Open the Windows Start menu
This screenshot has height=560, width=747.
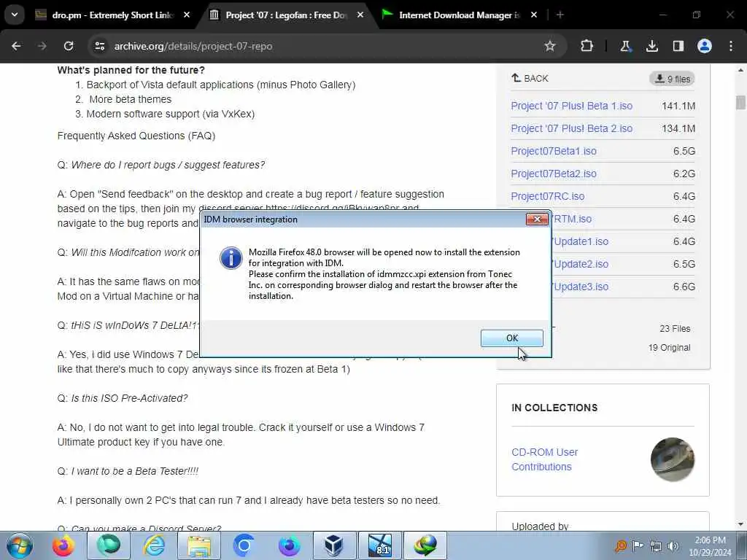[20, 545]
